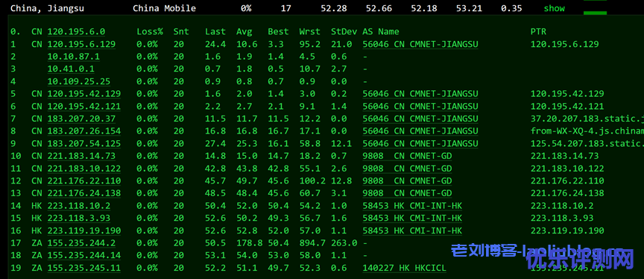Open IP link 10.10.87.1
The width and height of the screenshot is (644, 279).
click(x=74, y=56)
